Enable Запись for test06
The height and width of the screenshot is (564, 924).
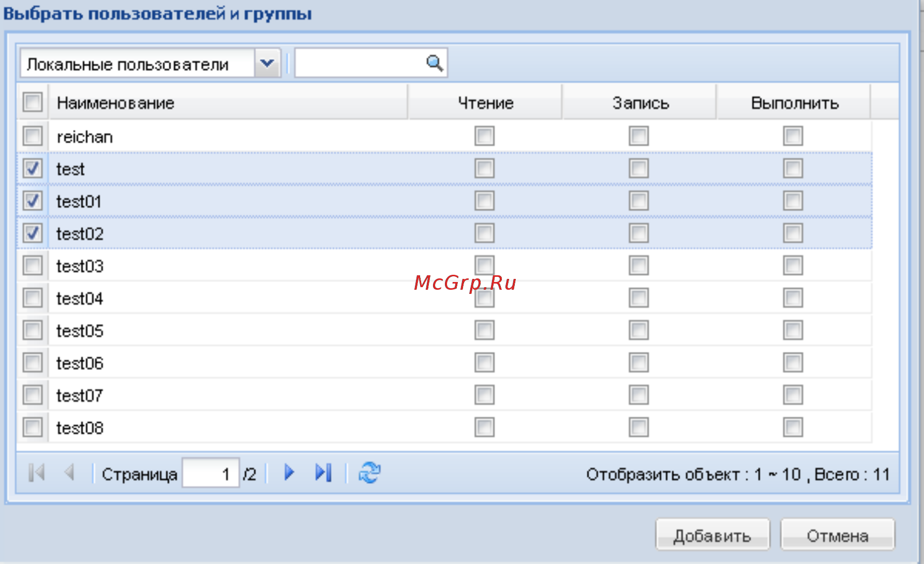click(639, 362)
